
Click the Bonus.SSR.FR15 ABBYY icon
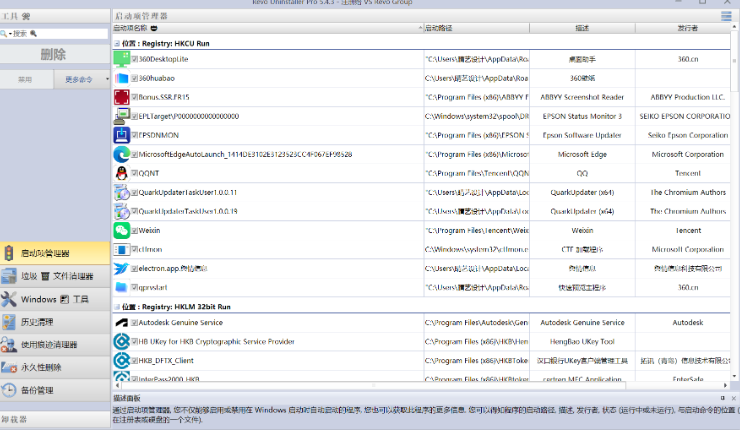tap(121, 97)
